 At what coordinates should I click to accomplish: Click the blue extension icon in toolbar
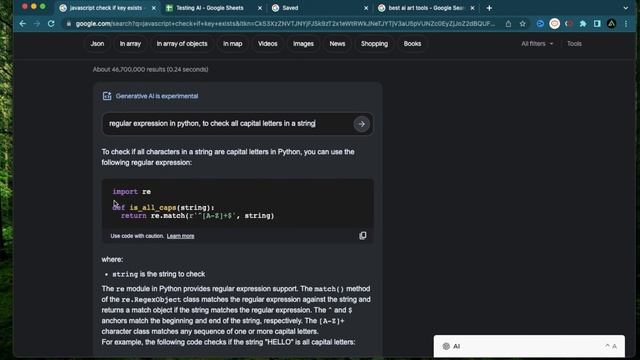point(540,24)
